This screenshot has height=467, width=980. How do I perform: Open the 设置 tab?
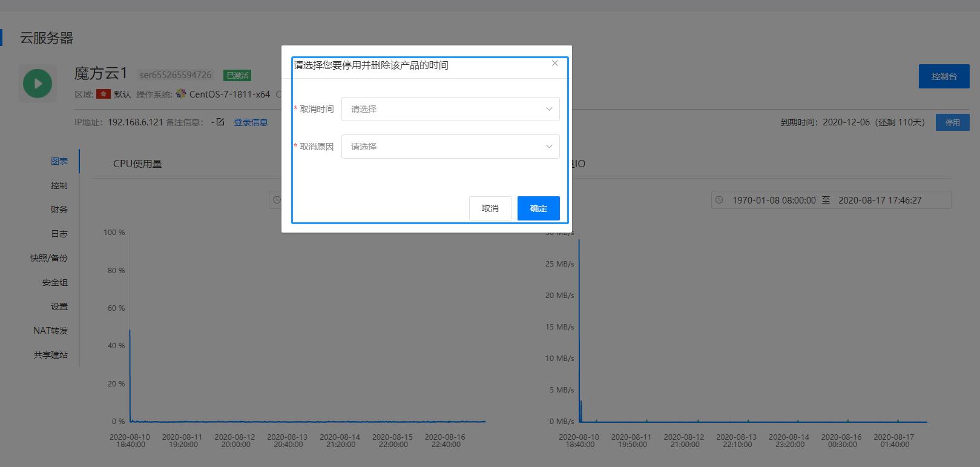pyautogui.click(x=59, y=306)
